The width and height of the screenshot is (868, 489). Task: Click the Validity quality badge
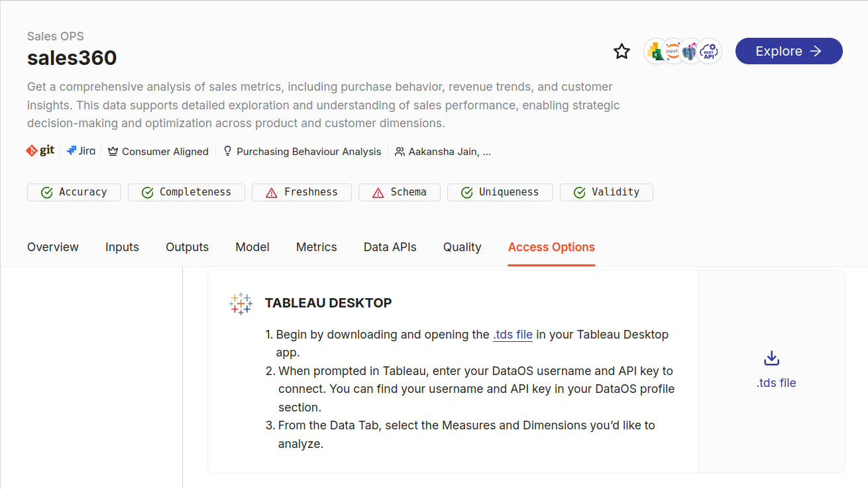tap(606, 192)
